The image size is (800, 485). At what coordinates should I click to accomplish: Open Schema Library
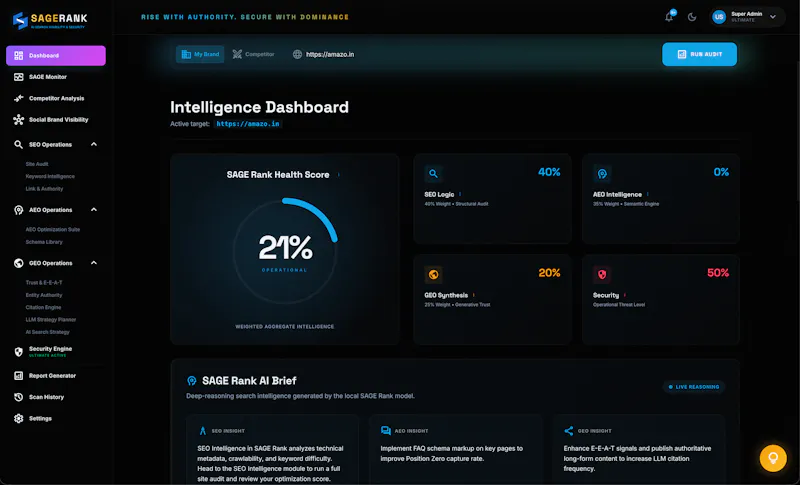coord(44,242)
